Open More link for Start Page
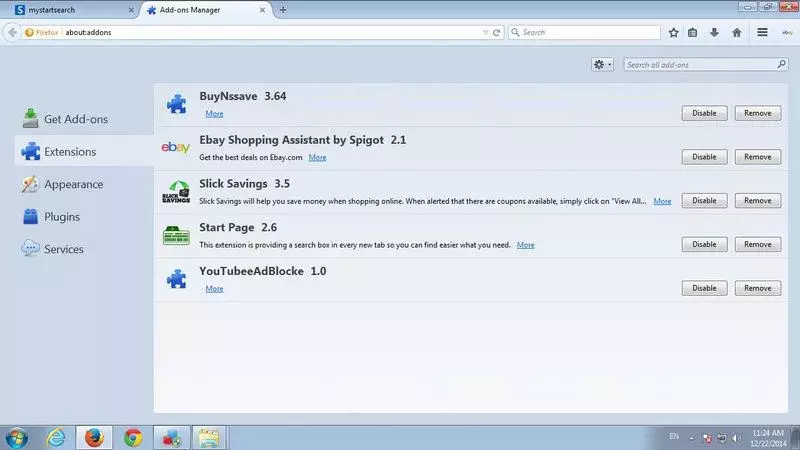 pos(526,245)
